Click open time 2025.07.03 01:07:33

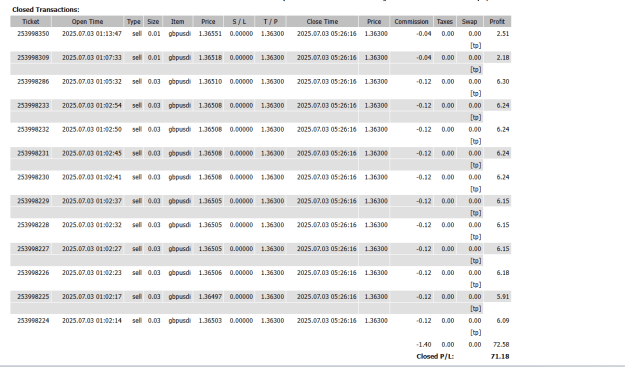[92, 58]
